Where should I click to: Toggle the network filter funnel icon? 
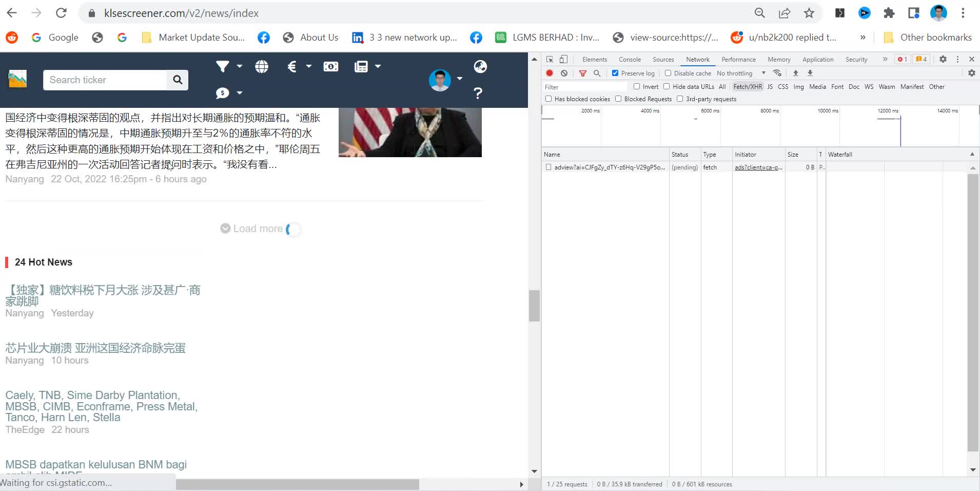click(582, 73)
